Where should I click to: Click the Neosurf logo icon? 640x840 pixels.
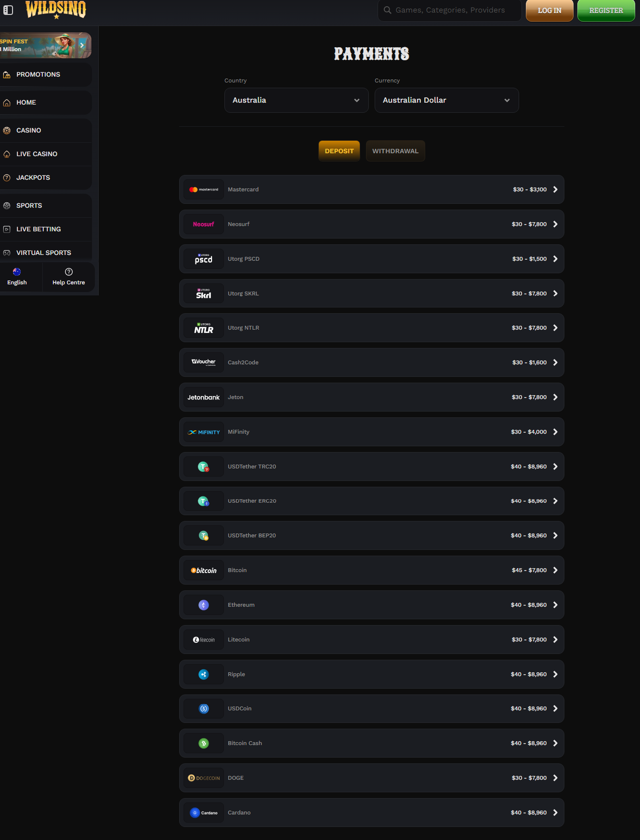point(204,224)
